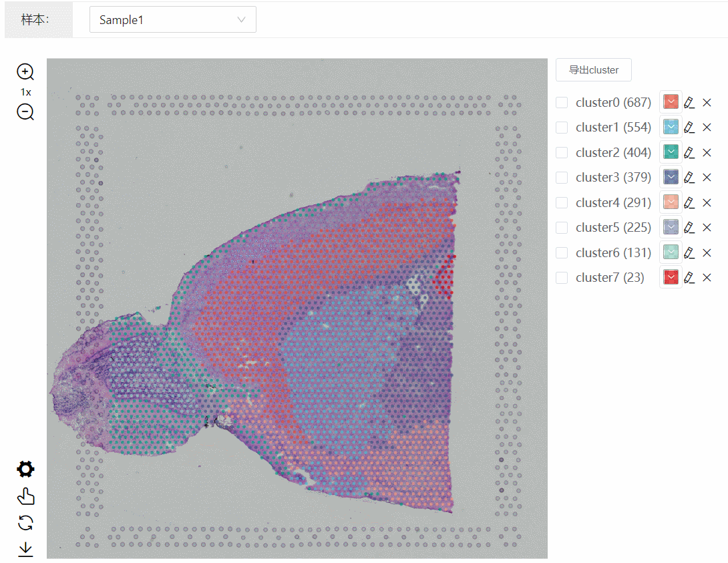Open cluster5 color dropdown swatch

(x=671, y=227)
